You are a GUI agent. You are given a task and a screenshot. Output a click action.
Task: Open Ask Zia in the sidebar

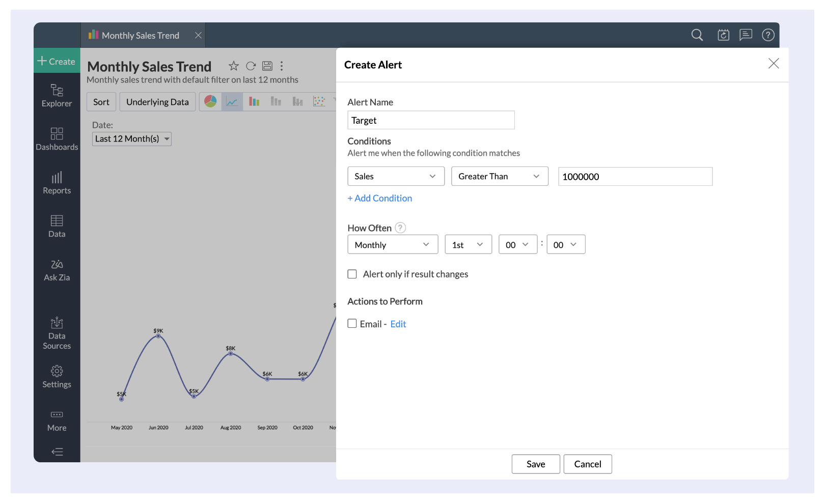(57, 270)
